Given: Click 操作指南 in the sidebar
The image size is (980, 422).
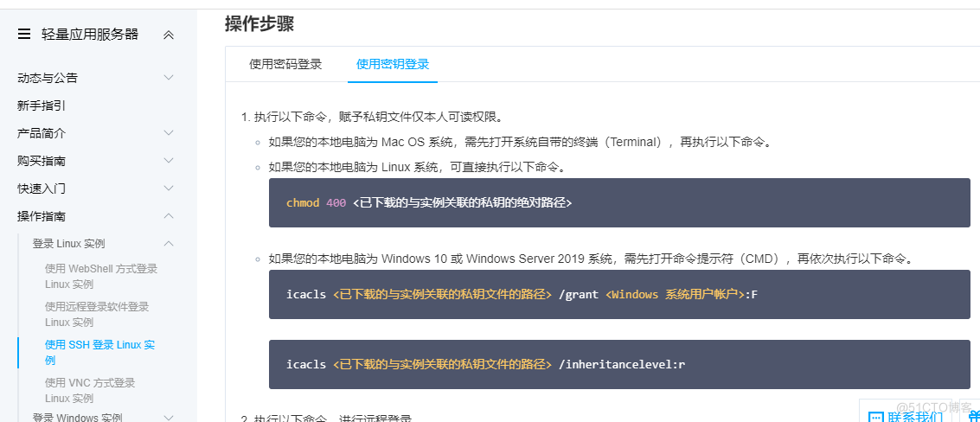Looking at the screenshot, I should tap(42, 216).
